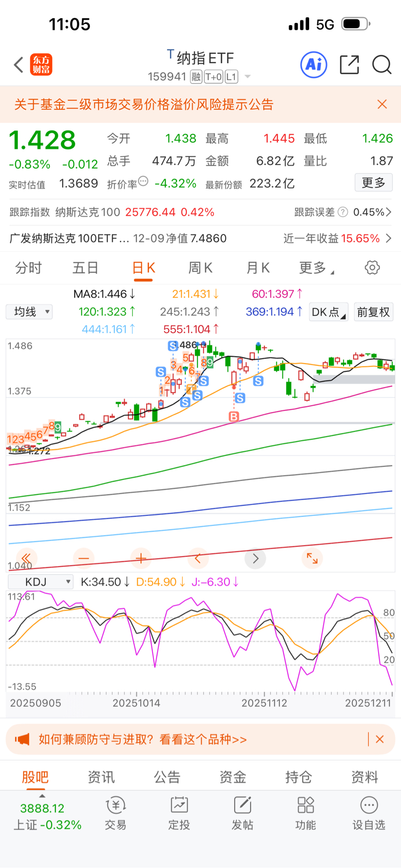The height and width of the screenshot is (868, 401).
Task: Open the 股吧 tab
Action: pos(35,777)
